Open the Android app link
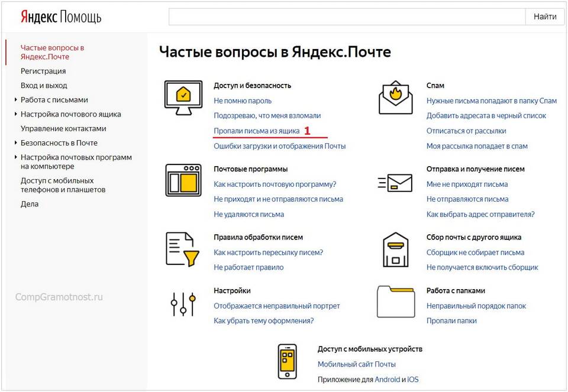568x392 pixels. click(387, 380)
